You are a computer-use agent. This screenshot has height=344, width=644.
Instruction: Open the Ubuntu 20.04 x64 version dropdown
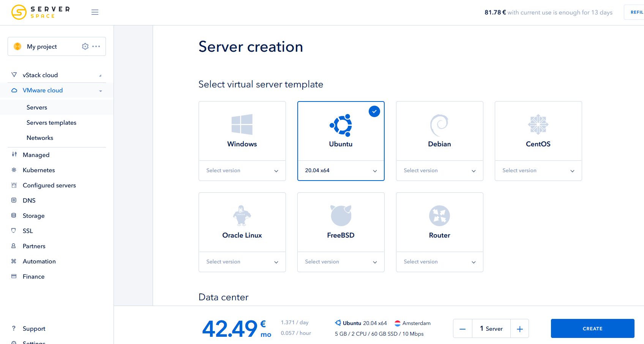tap(341, 170)
